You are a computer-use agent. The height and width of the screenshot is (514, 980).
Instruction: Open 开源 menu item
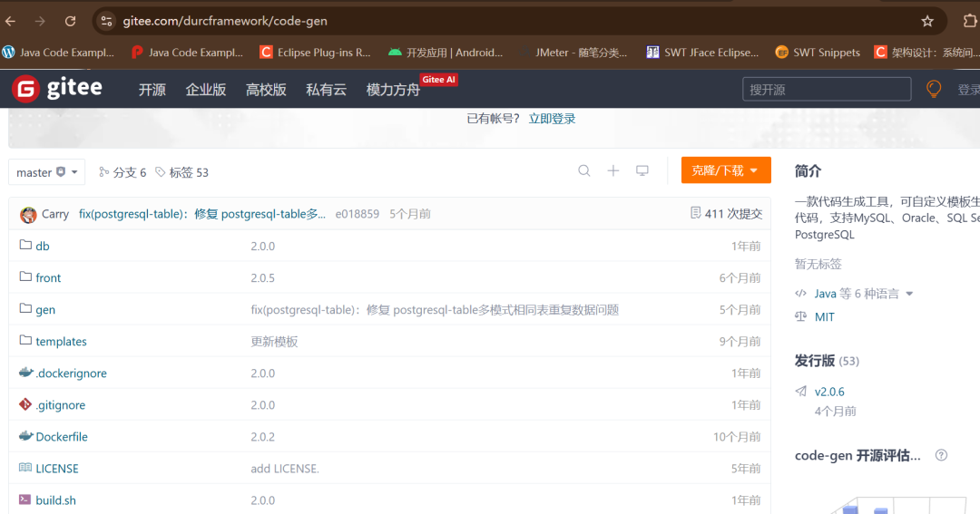point(152,90)
